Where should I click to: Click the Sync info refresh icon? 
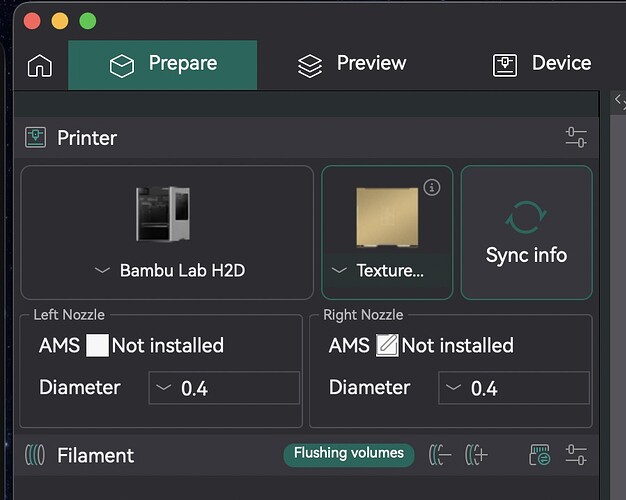526,217
